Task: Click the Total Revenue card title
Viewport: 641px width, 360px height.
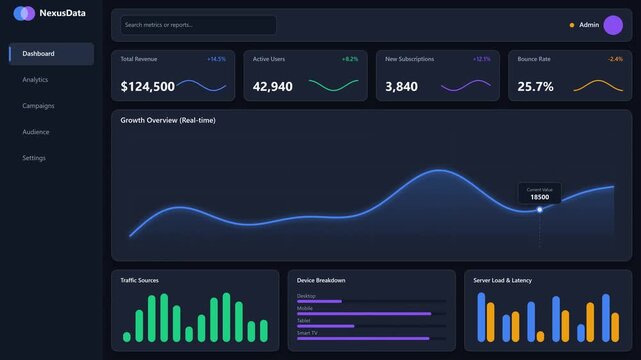Action: pyautogui.click(x=139, y=59)
